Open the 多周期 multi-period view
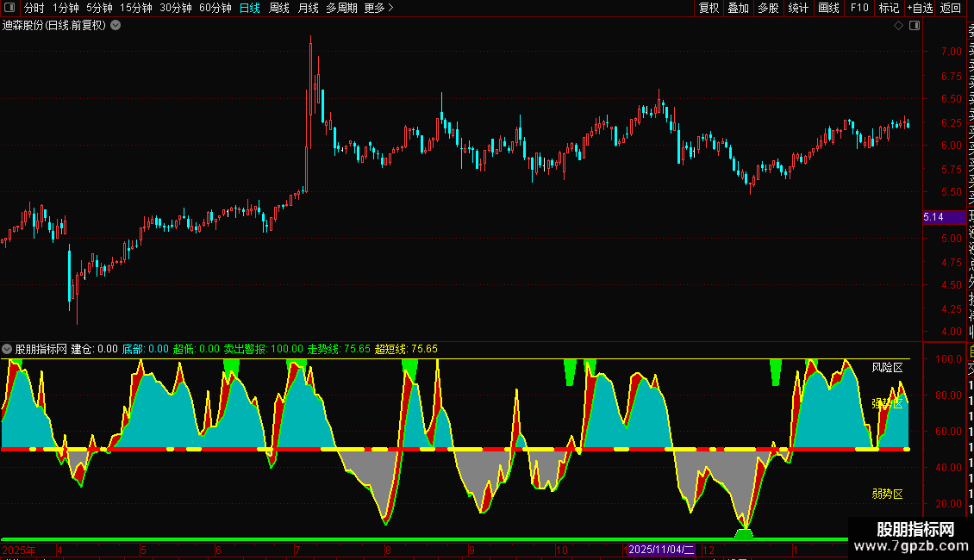 pyautogui.click(x=341, y=8)
